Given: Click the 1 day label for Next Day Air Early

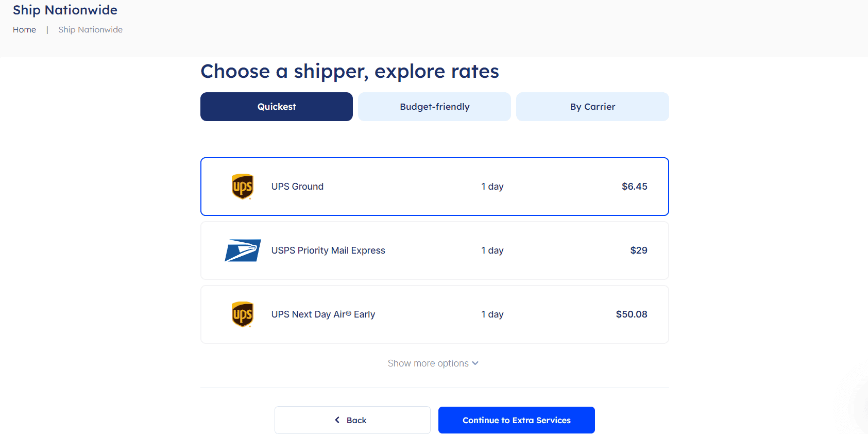Looking at the screenshot, I should 492,314.
